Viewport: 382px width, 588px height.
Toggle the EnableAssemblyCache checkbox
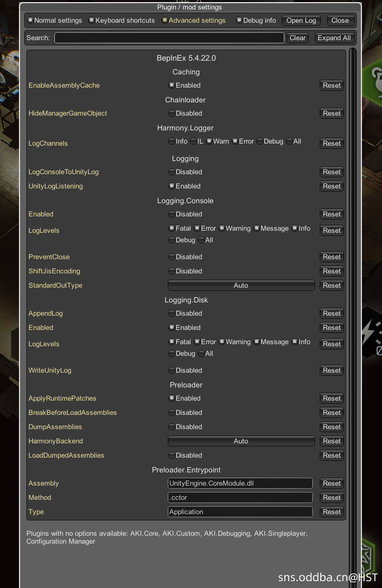tap(171, 86)
